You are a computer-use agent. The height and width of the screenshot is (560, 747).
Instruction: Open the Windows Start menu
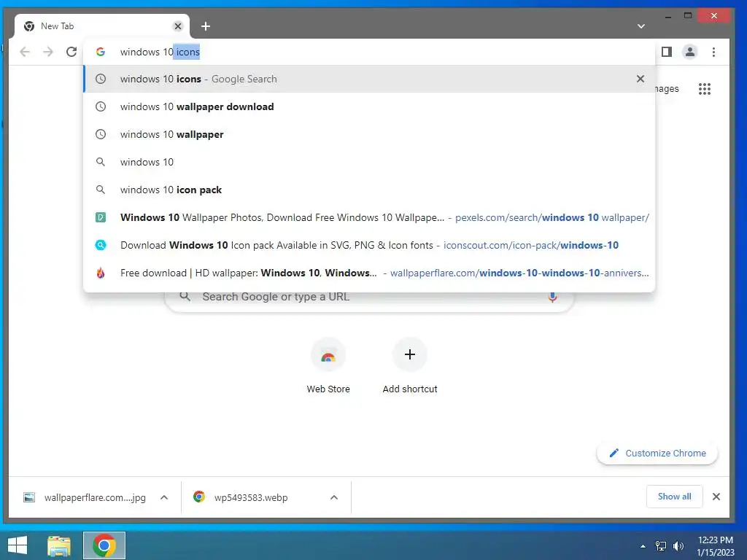[18, 545]
